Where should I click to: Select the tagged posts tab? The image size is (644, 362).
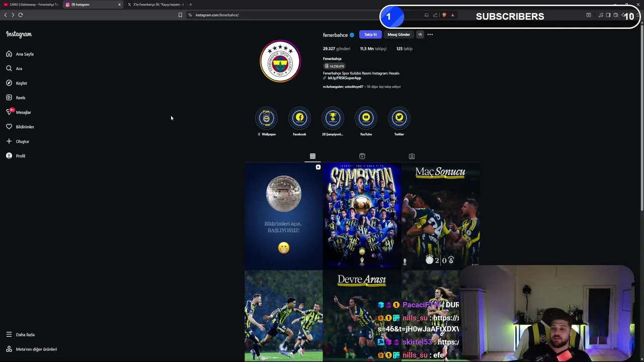(412, 156)
